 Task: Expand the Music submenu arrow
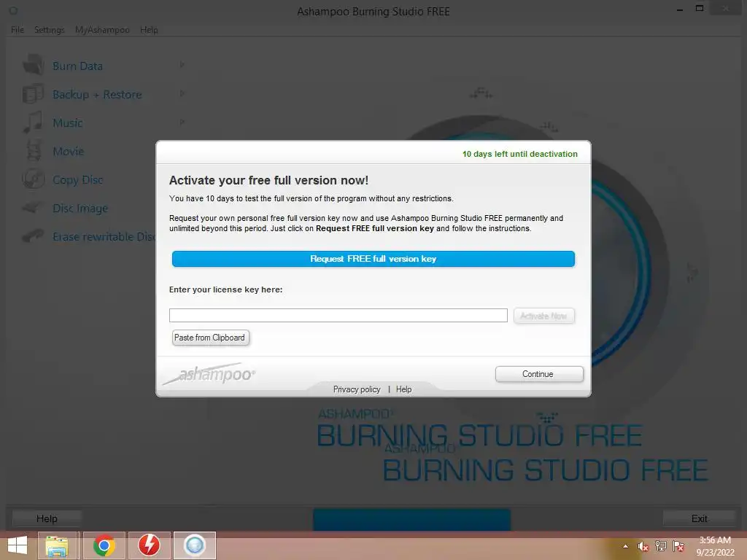pyautogui.click(x=182, y=122)
